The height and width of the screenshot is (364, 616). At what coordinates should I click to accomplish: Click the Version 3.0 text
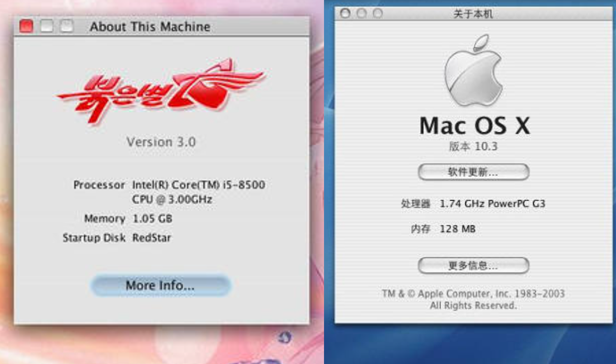[161, 142]
